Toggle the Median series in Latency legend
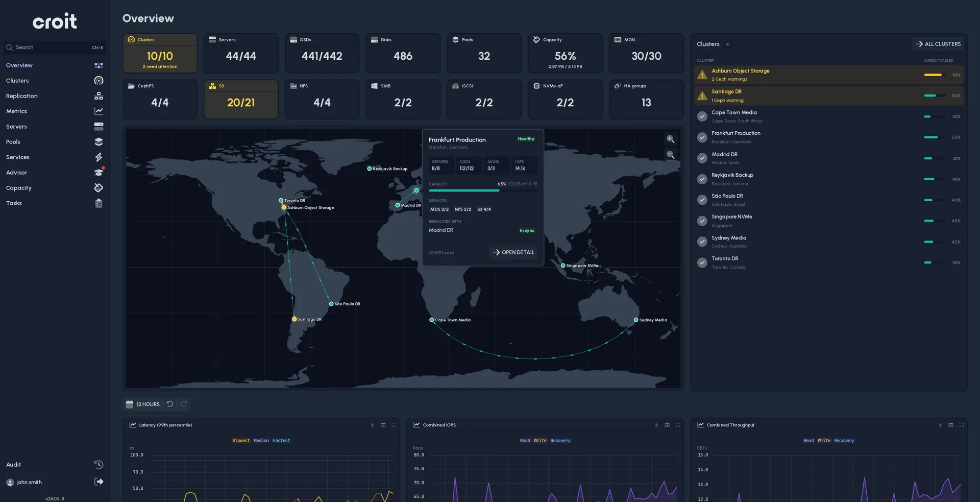This screenshot has width=980, height=502. (261, 441)
